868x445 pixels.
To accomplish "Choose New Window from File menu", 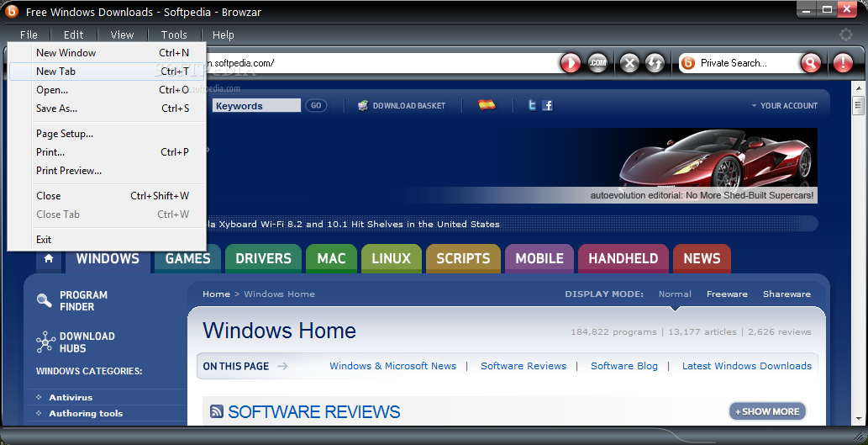I will tap(107, 53).
